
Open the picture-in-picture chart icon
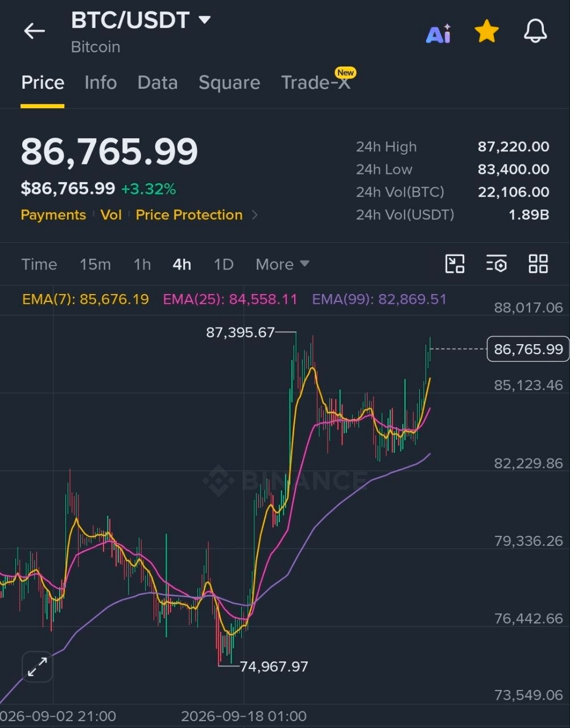point(455,264)
